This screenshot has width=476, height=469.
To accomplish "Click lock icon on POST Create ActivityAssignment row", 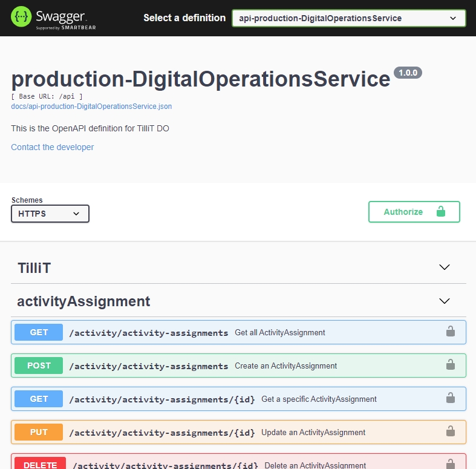I will pos(450,365).
